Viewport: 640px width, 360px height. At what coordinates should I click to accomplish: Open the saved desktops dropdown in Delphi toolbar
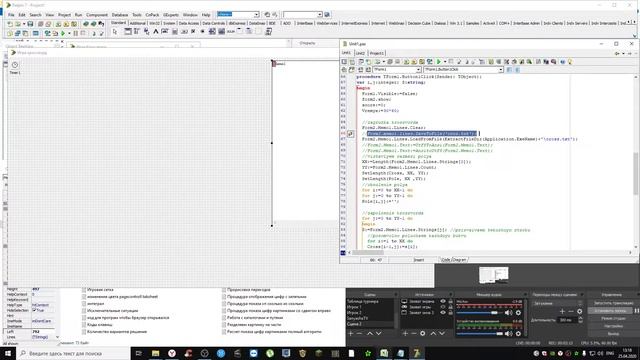point(256,15)
